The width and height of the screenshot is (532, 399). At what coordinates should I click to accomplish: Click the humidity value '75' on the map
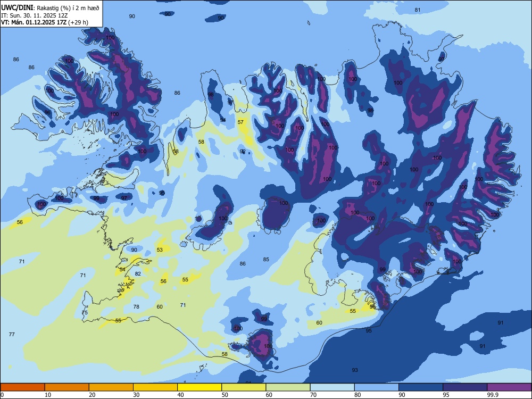pos(85,313)
